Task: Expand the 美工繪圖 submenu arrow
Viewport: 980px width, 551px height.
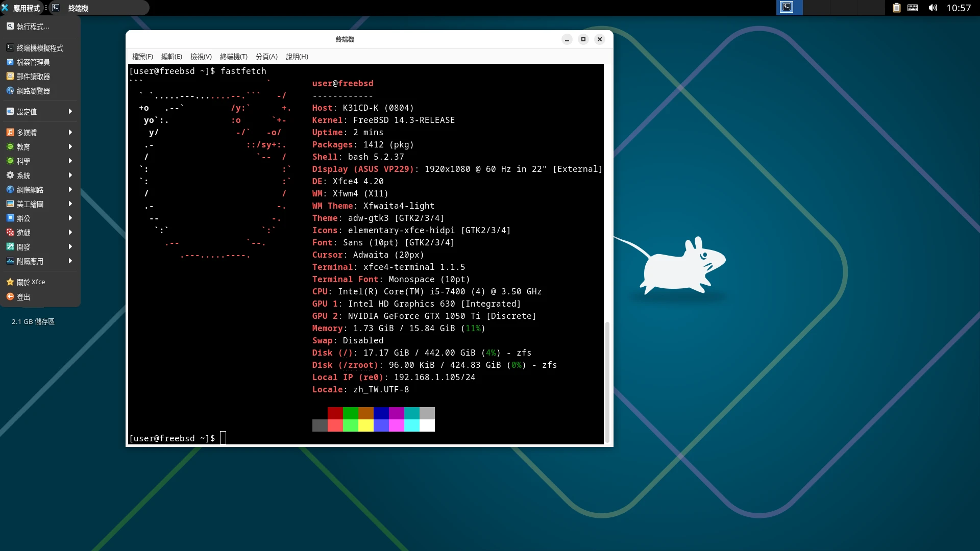Action: tap(70, 204)
